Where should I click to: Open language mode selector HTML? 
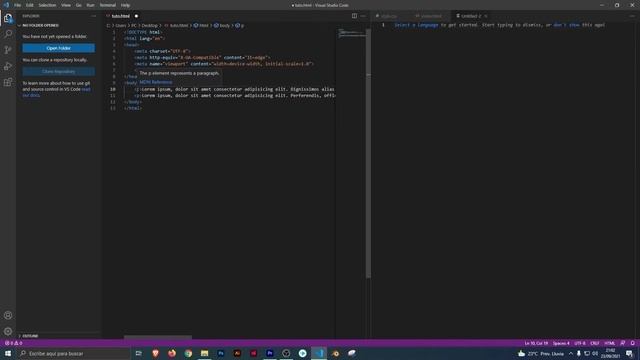609,343
